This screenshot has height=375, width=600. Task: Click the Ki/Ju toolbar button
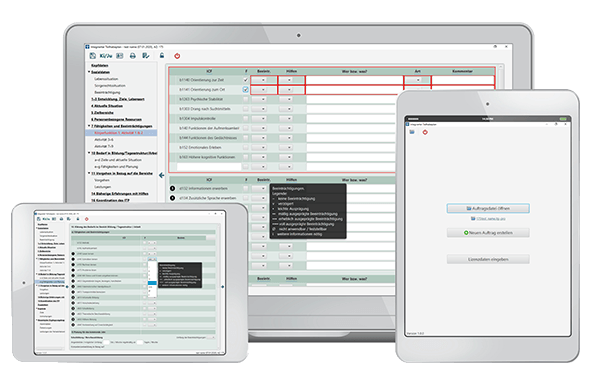(x=106, y=56)
